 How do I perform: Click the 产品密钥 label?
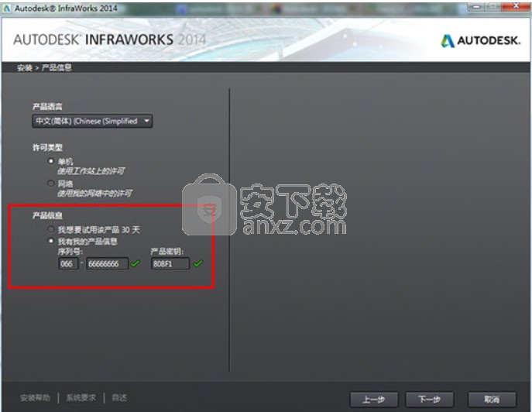coord(167,252)
